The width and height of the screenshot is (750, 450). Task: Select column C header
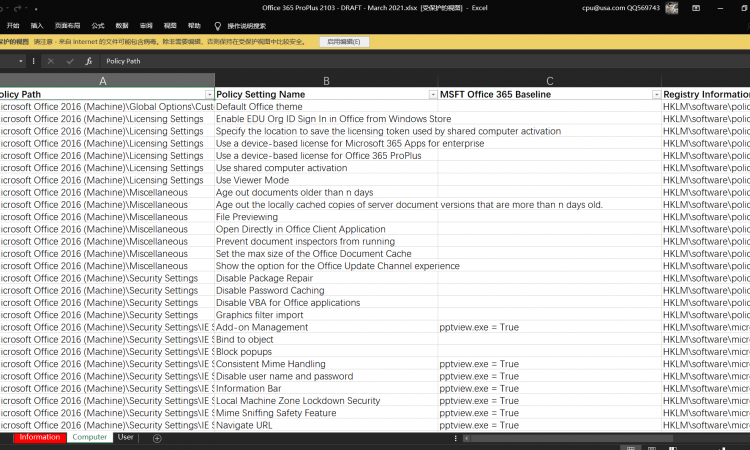550,81
